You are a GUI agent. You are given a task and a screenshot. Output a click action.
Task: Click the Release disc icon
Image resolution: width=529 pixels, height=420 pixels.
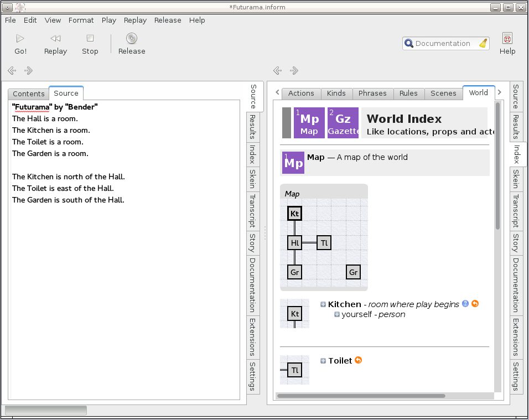pos(132,38)
